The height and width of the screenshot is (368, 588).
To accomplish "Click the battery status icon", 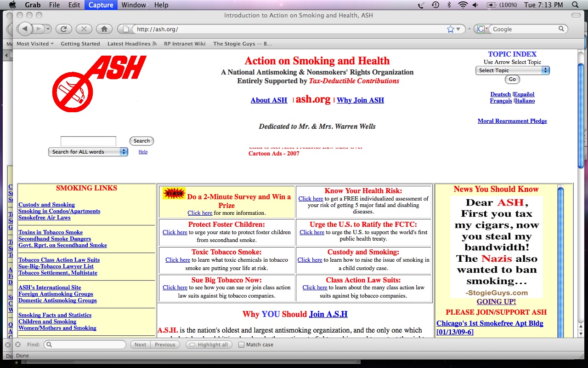I will (x=492, y=5).
